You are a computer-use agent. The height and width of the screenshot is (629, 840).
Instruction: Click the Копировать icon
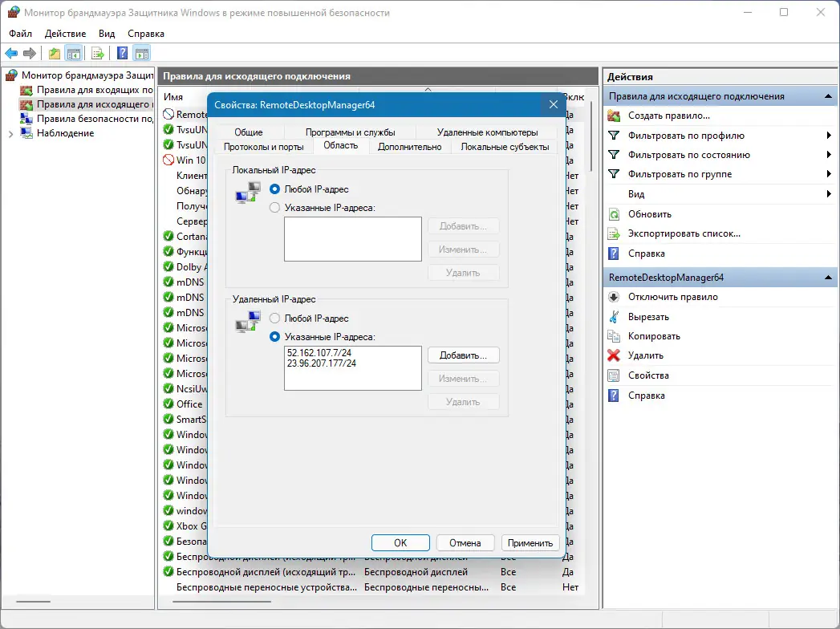click(614, 336)
